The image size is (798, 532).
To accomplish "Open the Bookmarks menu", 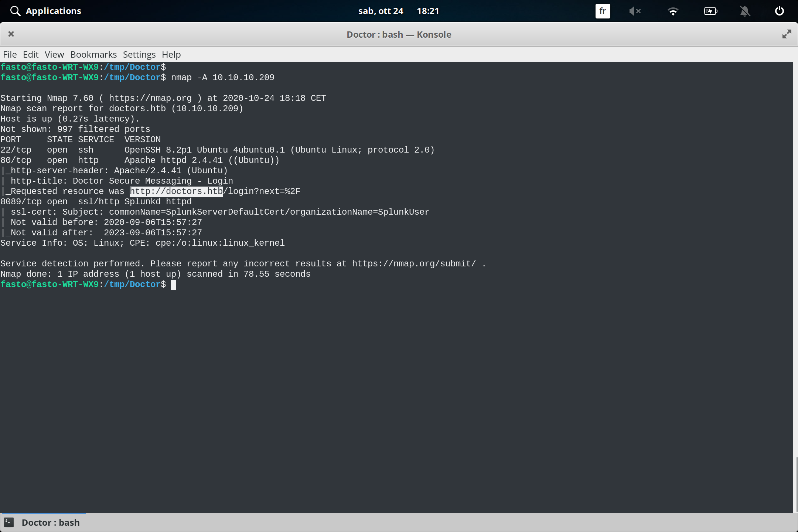I will tap(93, 54).
